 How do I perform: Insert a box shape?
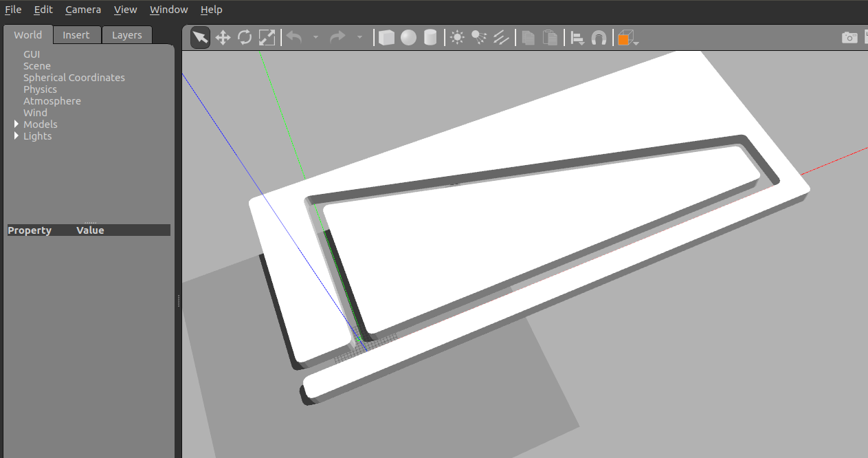tap(387, 37)
